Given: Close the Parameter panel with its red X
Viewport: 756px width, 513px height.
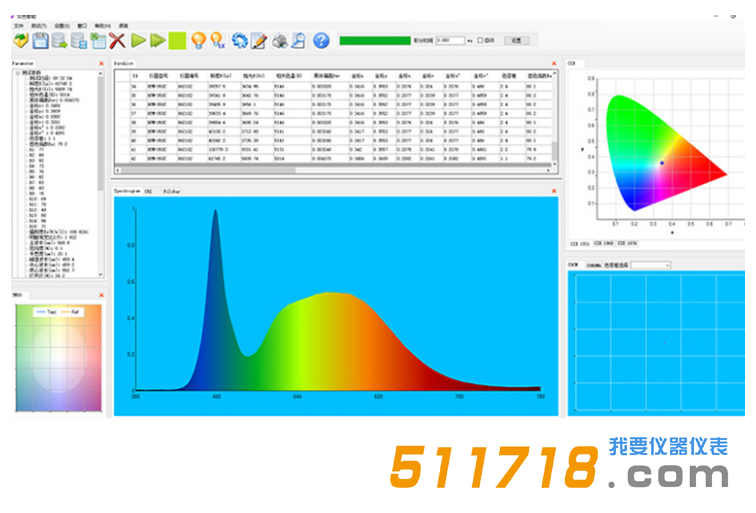Looking at the screenshot, I should [101, 63].
